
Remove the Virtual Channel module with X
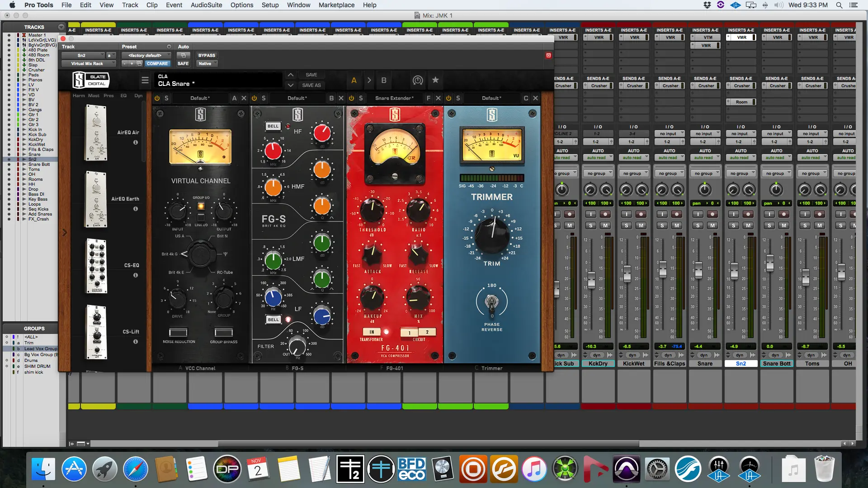tap(244, 98)
